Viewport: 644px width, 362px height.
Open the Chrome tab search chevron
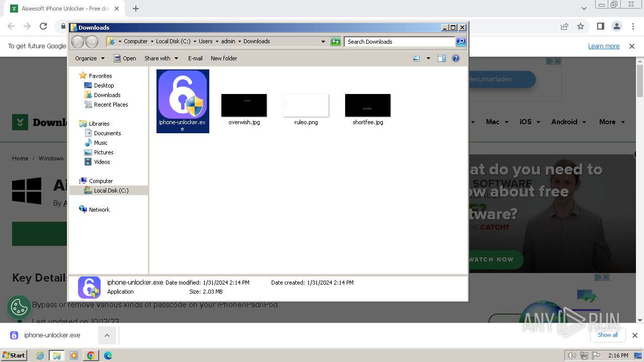click(x=584, y=9)
